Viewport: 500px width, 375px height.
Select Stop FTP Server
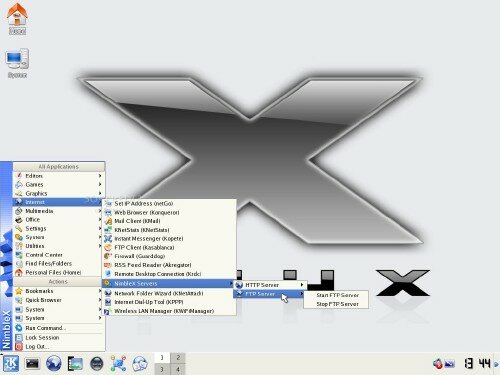click(336, 304)
